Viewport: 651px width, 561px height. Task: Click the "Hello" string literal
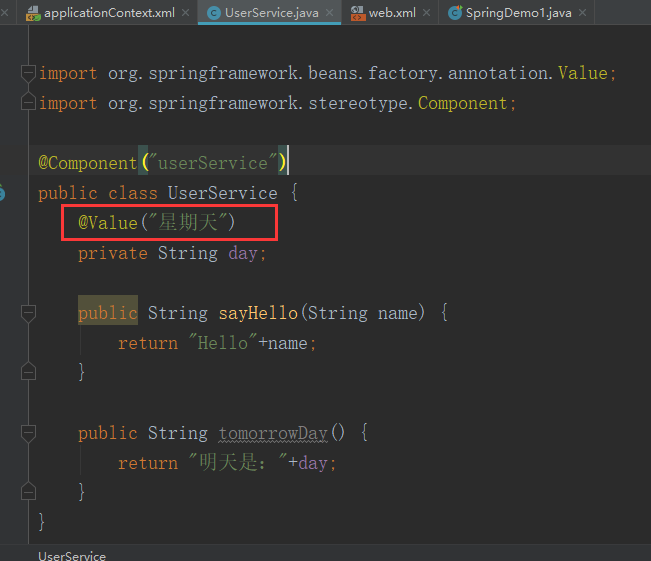[x=223, y=343]
